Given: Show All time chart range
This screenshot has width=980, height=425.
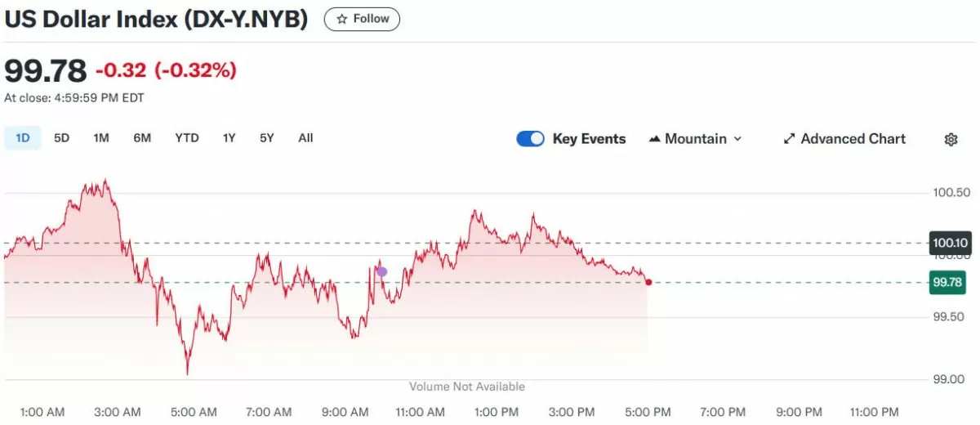Looking at the screenshot, I should tap(305, 138).
